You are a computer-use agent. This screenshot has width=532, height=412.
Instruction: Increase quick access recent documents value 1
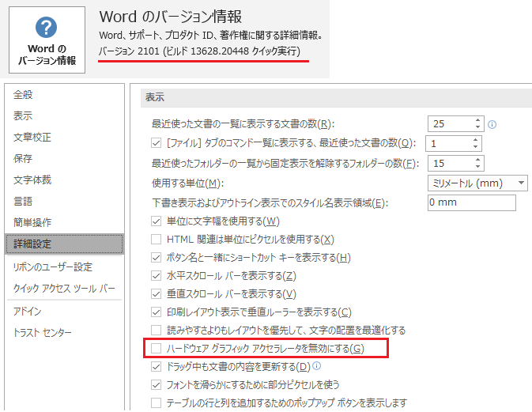[x=475, y=140]
